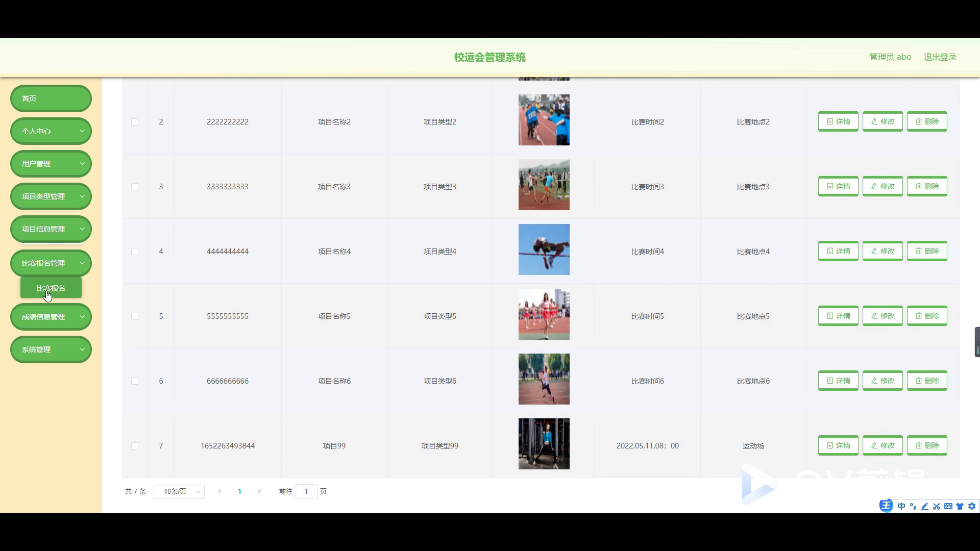View 详情 of row 3 项目名称3

[838, 186]
